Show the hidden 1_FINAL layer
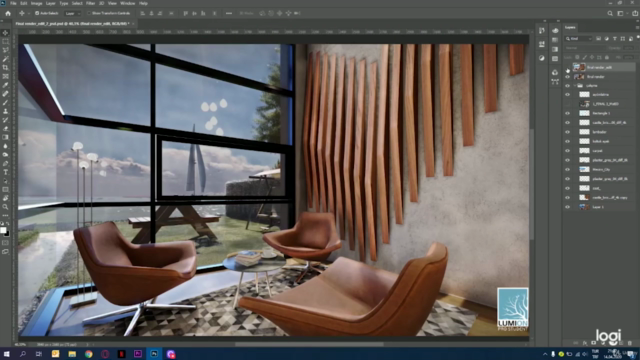 [x=567, y=104]
